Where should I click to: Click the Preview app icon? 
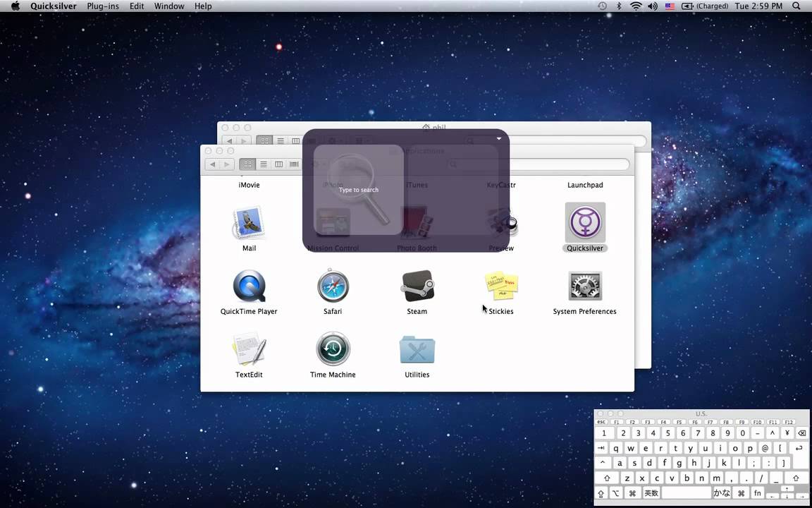501,223
